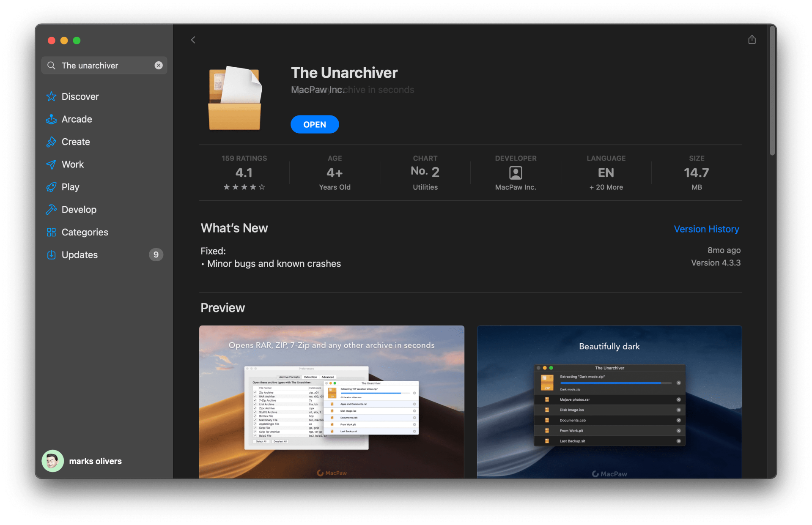Click the Work paper plane icon
This screenshot has width=812, height=525.
(x=51, y=164)
